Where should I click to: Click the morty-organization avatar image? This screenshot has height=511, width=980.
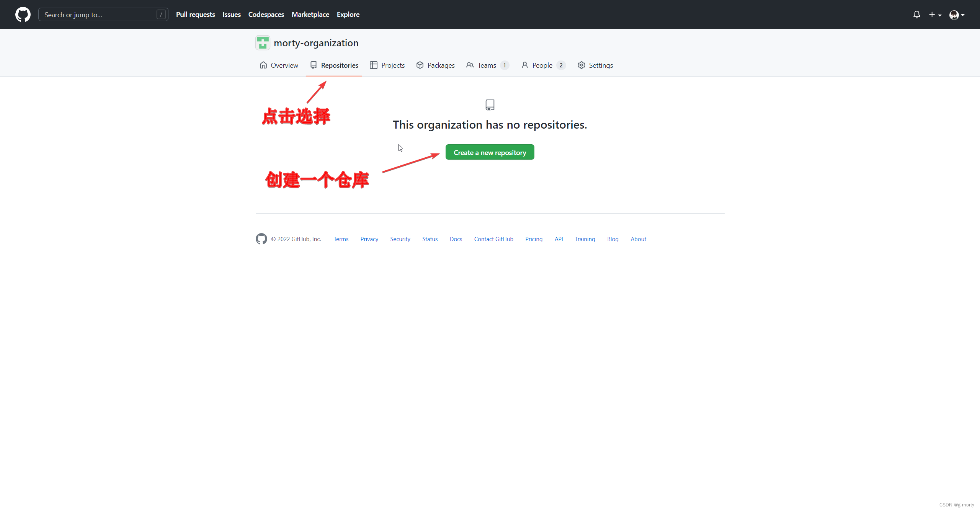[x=263, y=43]
